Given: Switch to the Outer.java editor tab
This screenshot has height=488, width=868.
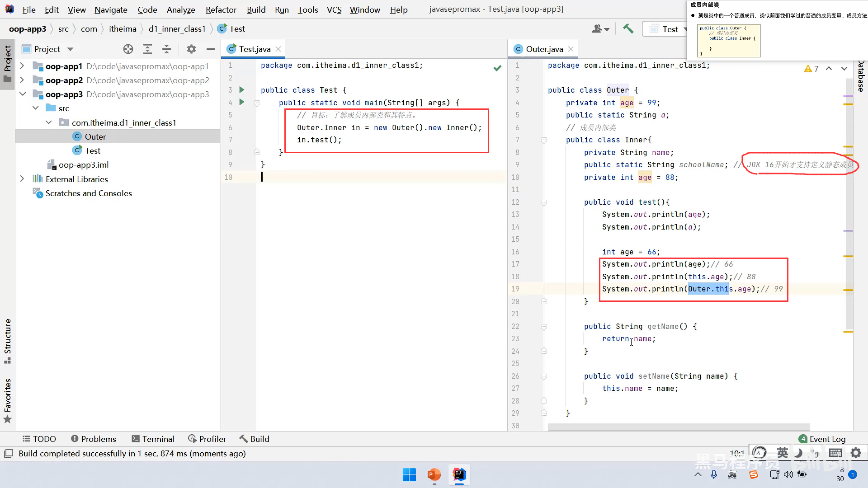Looking at the screenshot, I should (544, 49).
